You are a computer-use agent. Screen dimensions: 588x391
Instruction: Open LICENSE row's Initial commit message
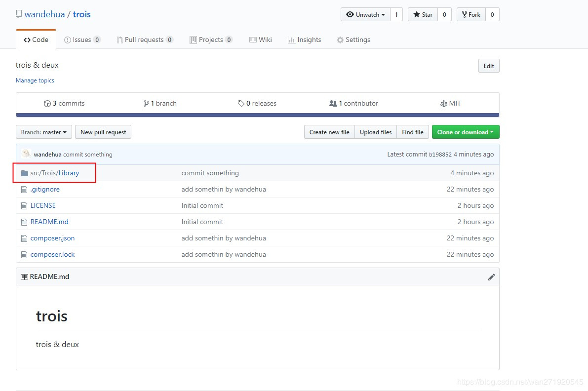(202, 205)
